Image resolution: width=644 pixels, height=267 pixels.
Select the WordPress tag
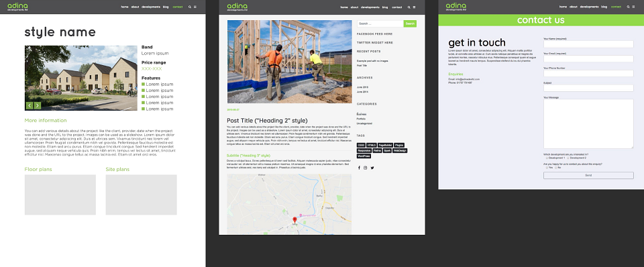(364, 156)
